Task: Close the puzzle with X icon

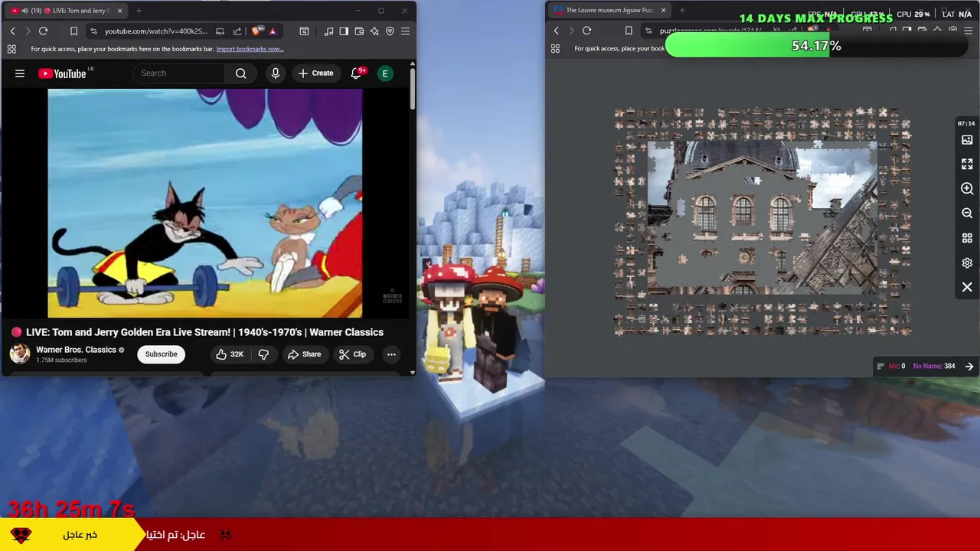Action: pos(967,287)
